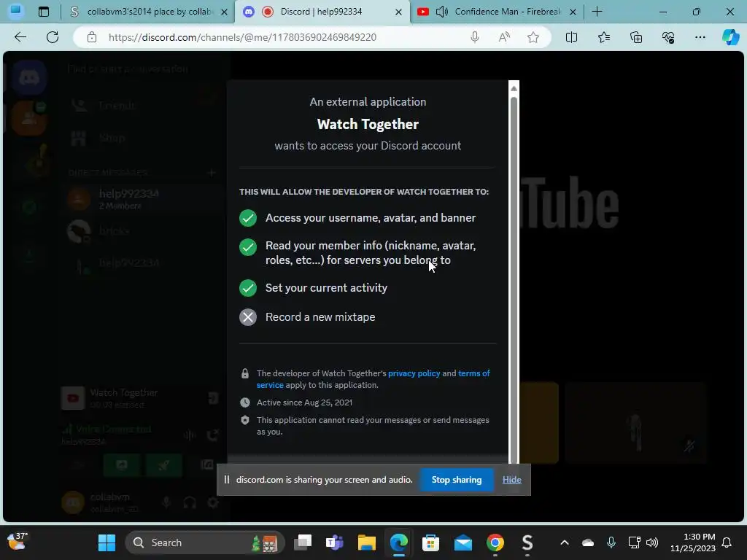The height and width of the screenshot is (560, 747).
Task: Open the Favorites list icon
Action: click(603, 37)
